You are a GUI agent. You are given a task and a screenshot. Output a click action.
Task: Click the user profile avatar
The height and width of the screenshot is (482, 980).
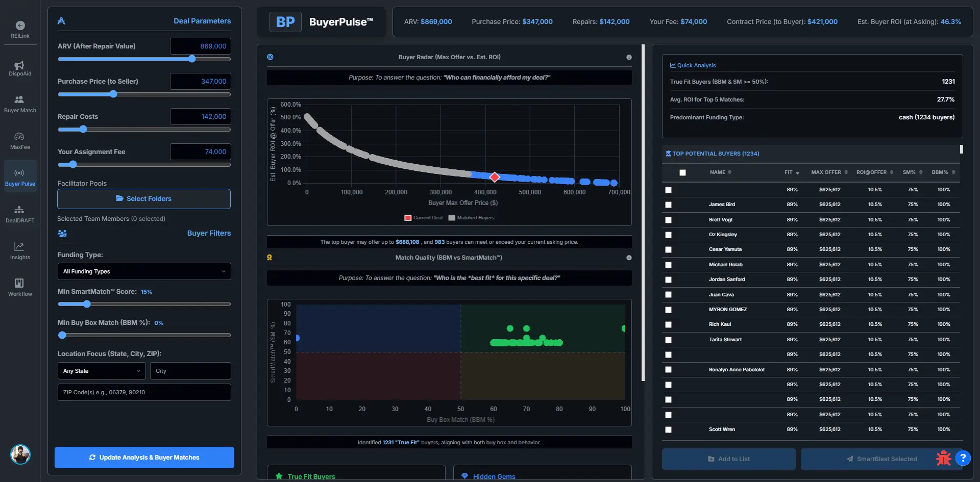(x=20, y=454)
